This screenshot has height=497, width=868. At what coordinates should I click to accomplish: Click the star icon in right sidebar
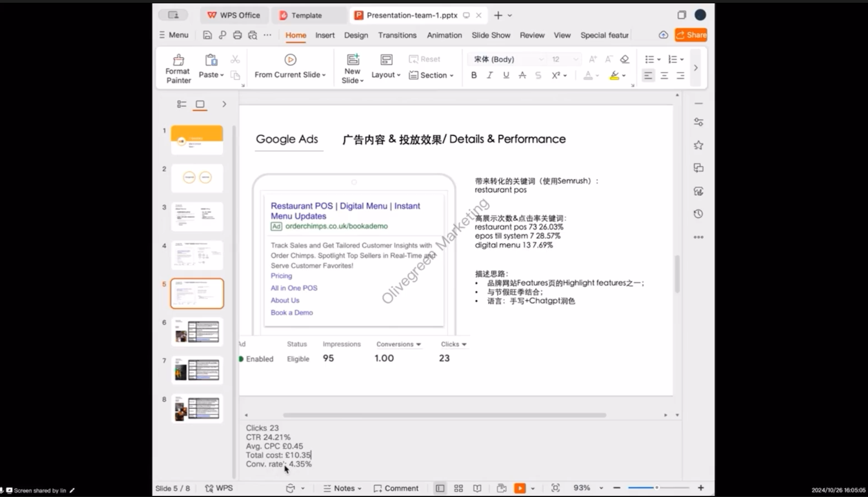point(699,145)
